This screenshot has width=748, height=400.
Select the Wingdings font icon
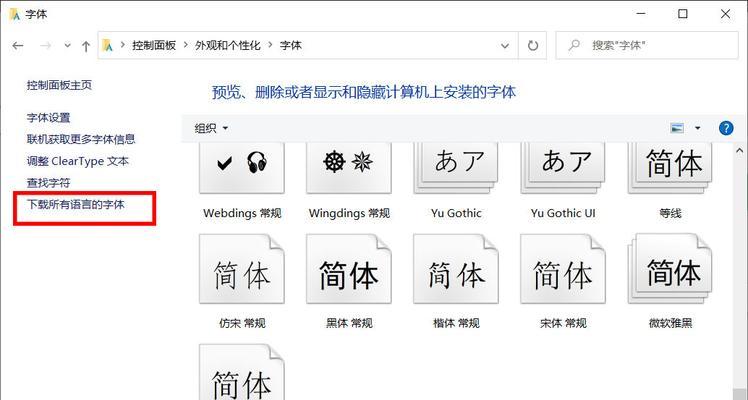(x=349, y=166)
